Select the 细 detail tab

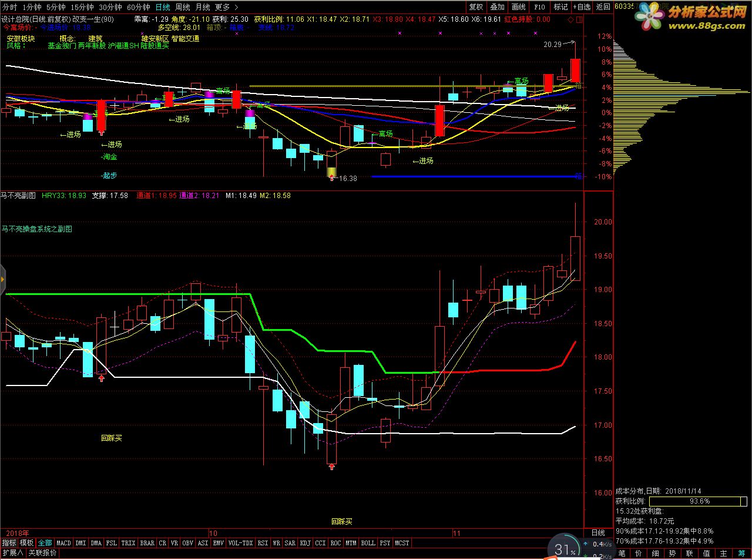tap(656, 554)
